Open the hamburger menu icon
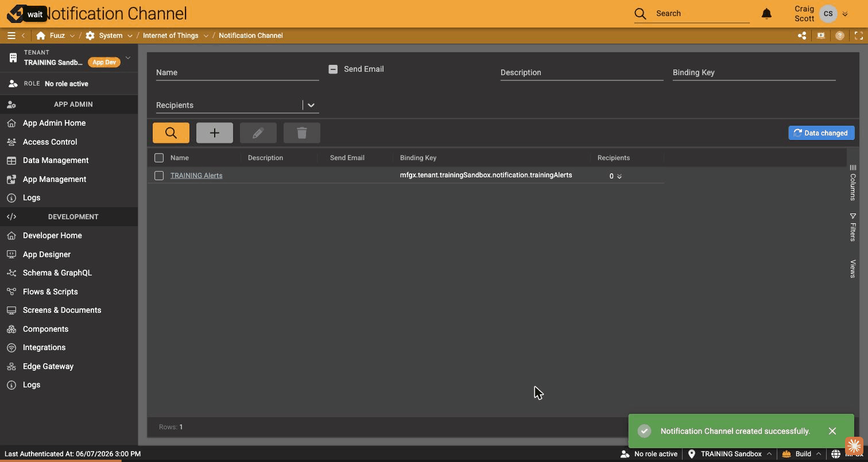 point(11,36)
